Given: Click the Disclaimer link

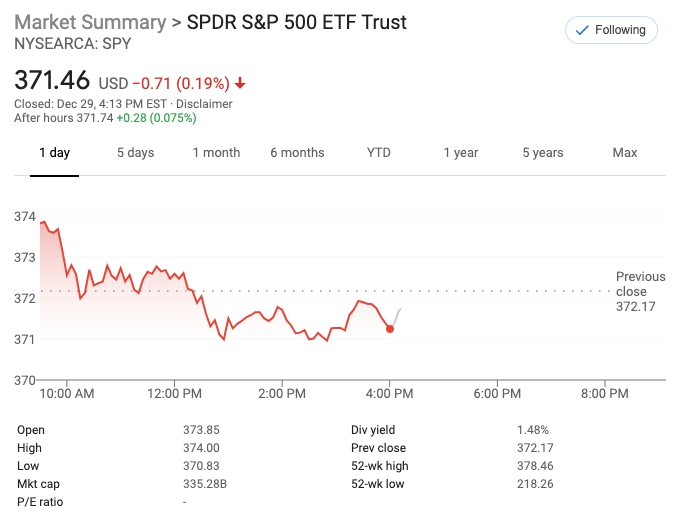Looking at the screenshot, I should click(x=207, y=104).
